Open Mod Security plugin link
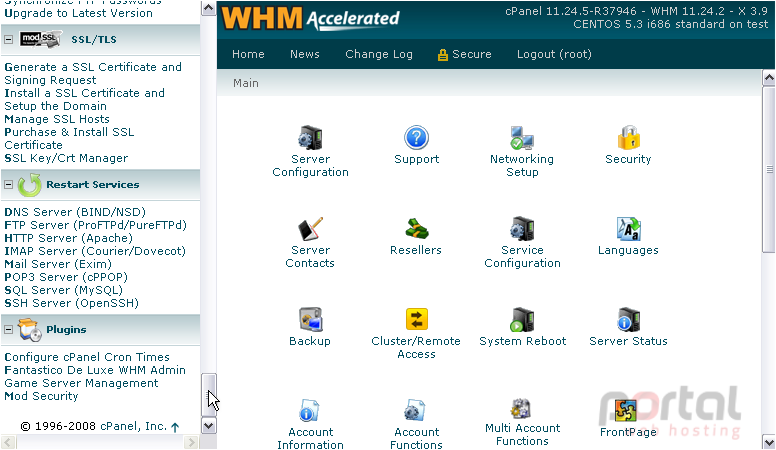This screenshot has width=776, height=450. pyautogui.click(x=41, y=397)
